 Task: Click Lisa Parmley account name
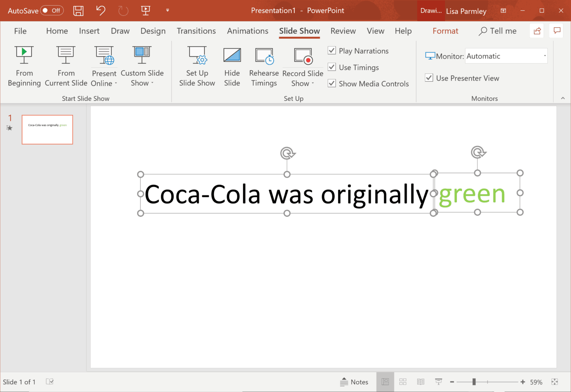point(466,11)
